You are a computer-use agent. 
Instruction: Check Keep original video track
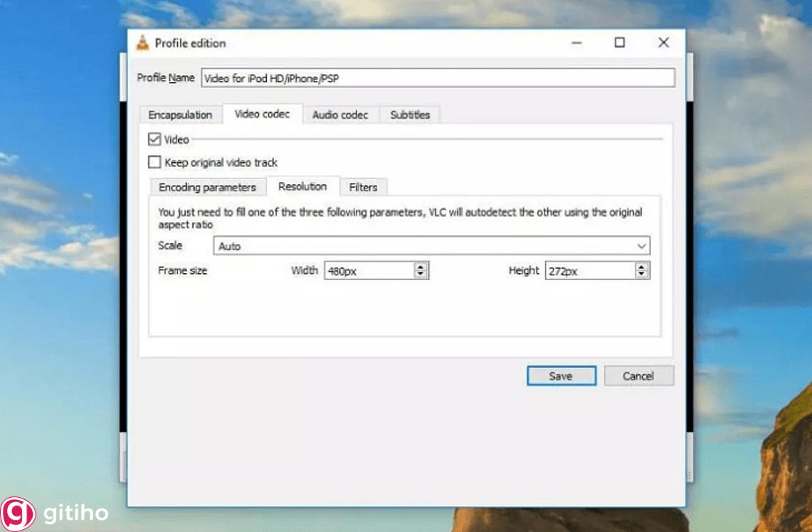tap(154, 162)
